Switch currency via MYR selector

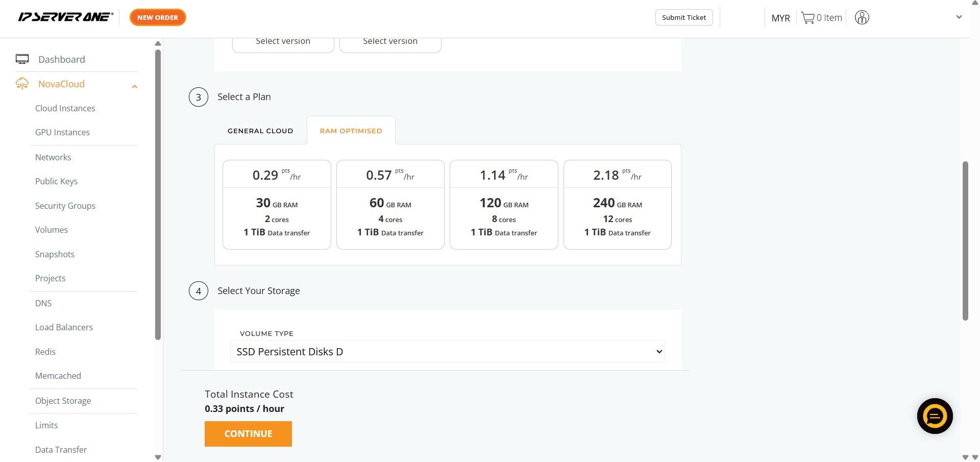pos(780,18)
